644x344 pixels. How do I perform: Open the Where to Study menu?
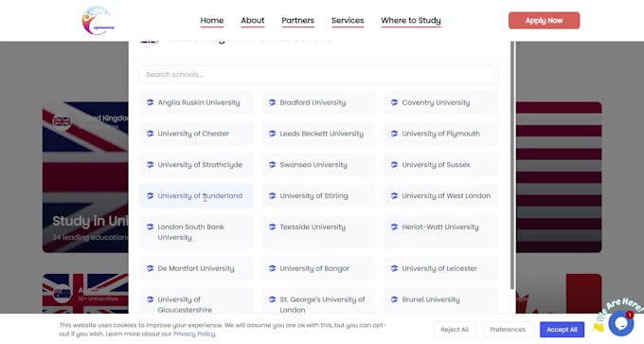coord(411,21)
